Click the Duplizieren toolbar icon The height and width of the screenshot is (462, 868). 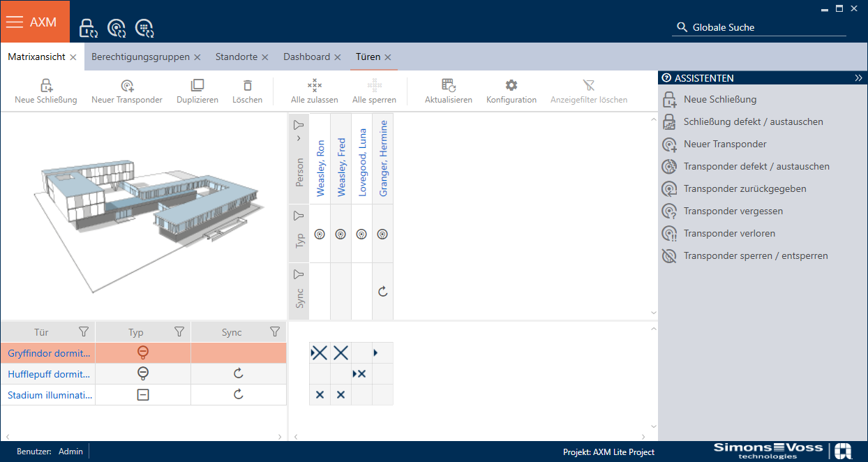point(197,86)
